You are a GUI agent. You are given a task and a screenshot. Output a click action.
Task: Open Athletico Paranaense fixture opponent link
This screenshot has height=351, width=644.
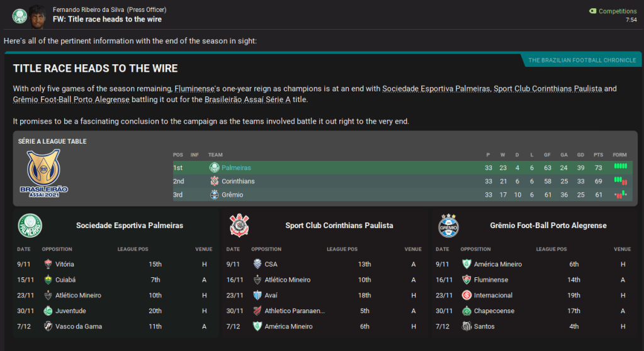click(295, 311)
